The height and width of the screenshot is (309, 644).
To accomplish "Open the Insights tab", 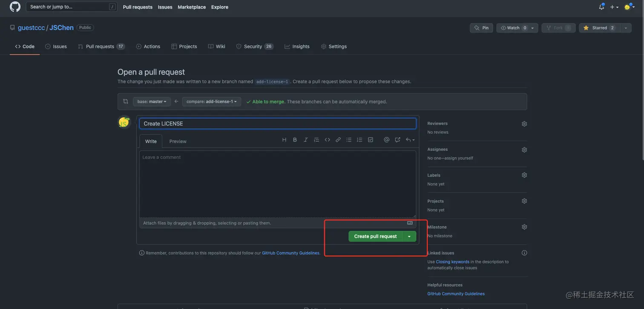I will tap(297, 46).
